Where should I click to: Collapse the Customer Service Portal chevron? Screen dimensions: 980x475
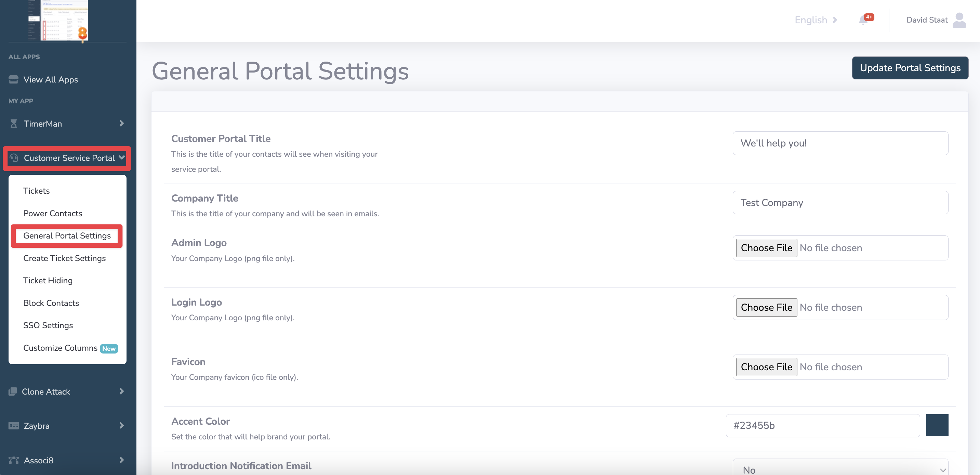click(x=121, y=157)
